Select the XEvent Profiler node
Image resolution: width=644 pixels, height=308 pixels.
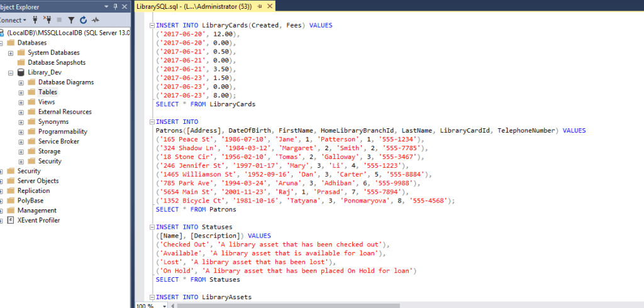pos(38,220)
